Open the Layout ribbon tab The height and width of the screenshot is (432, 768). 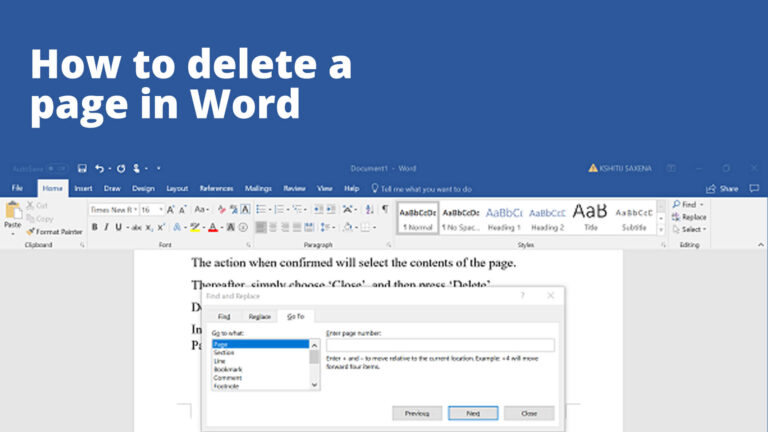[x=177, y=189]
